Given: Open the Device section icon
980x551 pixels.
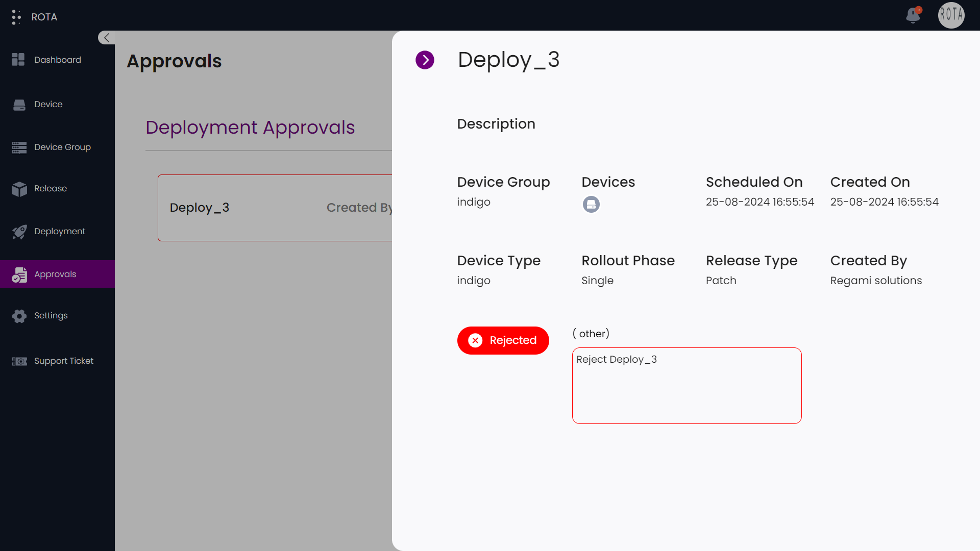Looking at the screenshot, I should pos(19,104).
